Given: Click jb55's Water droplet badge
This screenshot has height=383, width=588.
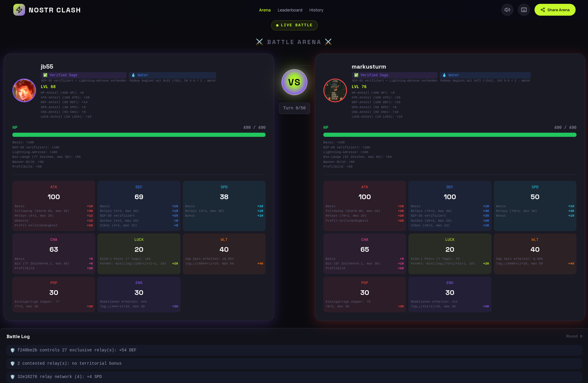Looking at the screenshot, I should click(172, 75).
